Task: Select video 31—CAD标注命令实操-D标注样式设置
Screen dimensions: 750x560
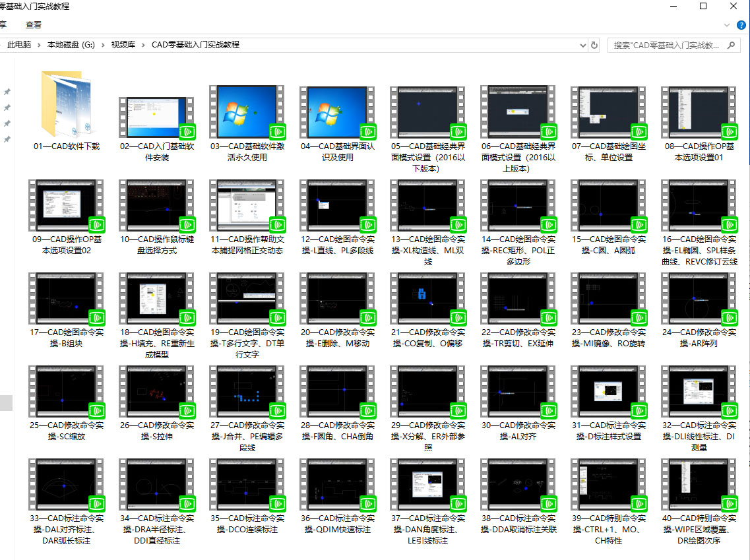Action: 608,391
